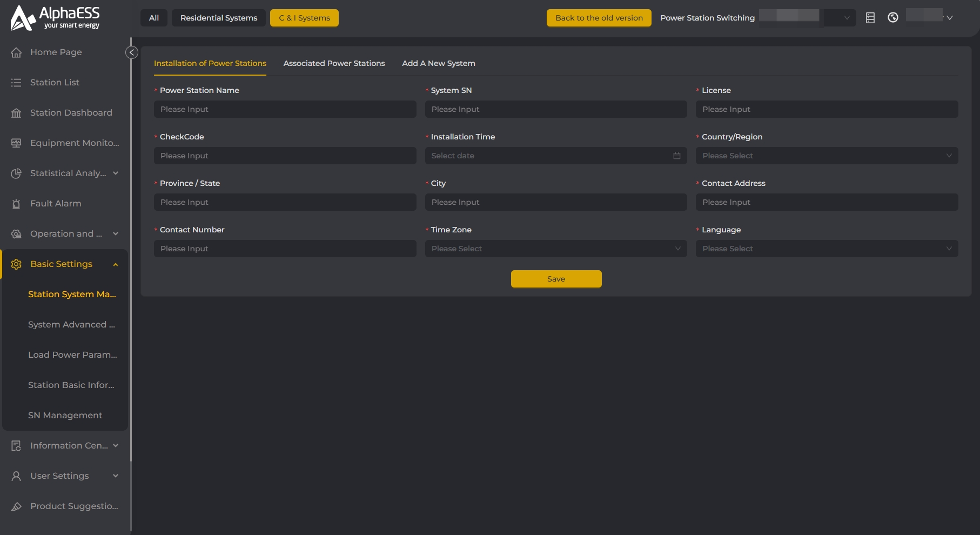Collapse the Basic Settings menu
Image resolution: width=980 pixels, height=535 pixels.
coord(116,264)
